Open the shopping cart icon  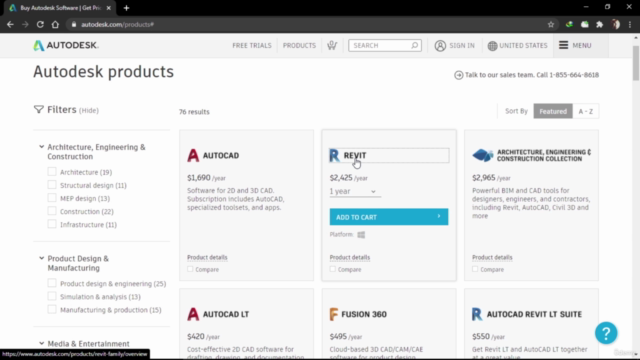point(332,45)
